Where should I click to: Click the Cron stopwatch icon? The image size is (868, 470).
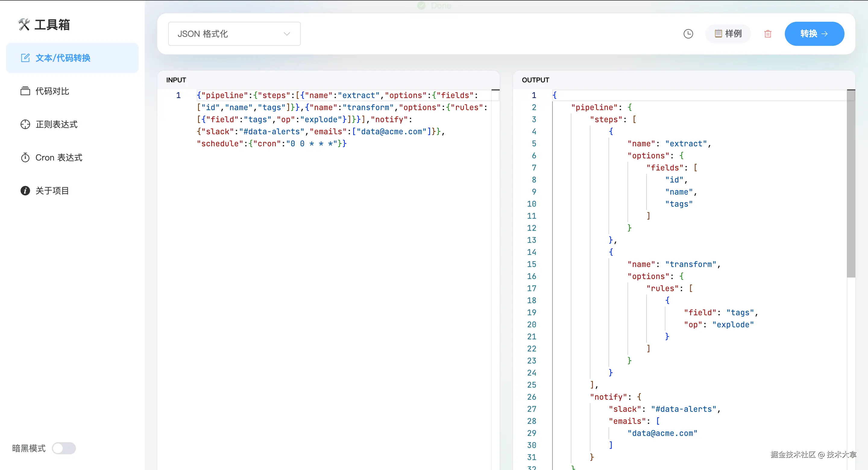pyautogui.click(x=25, y=157)
